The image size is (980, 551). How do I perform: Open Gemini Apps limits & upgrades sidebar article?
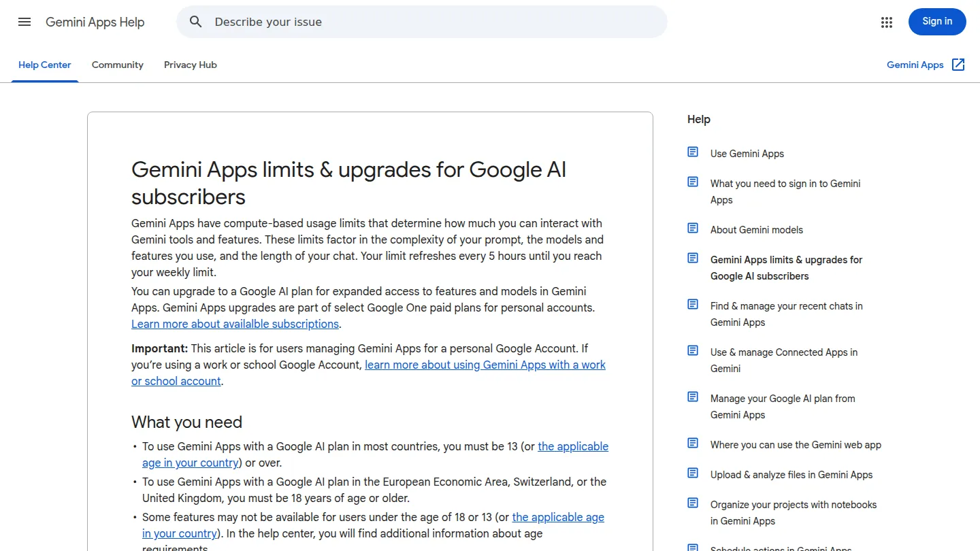click(x=786, y=268)
